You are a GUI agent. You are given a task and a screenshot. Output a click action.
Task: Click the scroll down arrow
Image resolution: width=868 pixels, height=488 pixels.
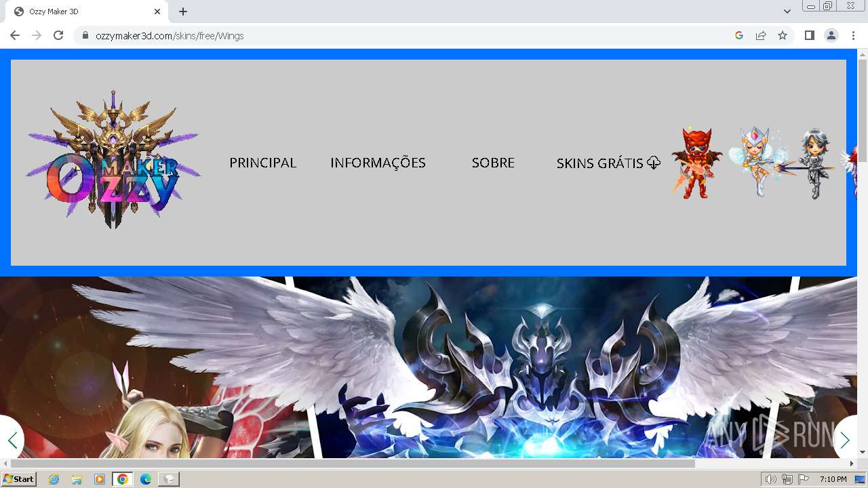(x=863, y=452)
